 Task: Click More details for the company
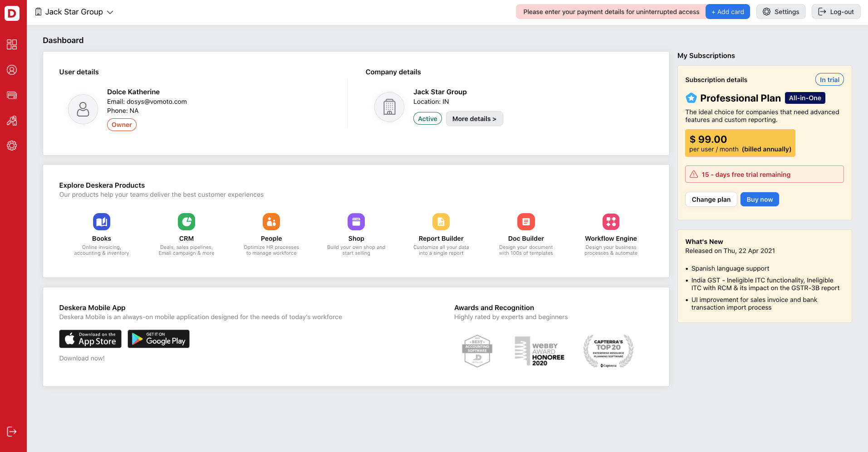coord(474,119)
